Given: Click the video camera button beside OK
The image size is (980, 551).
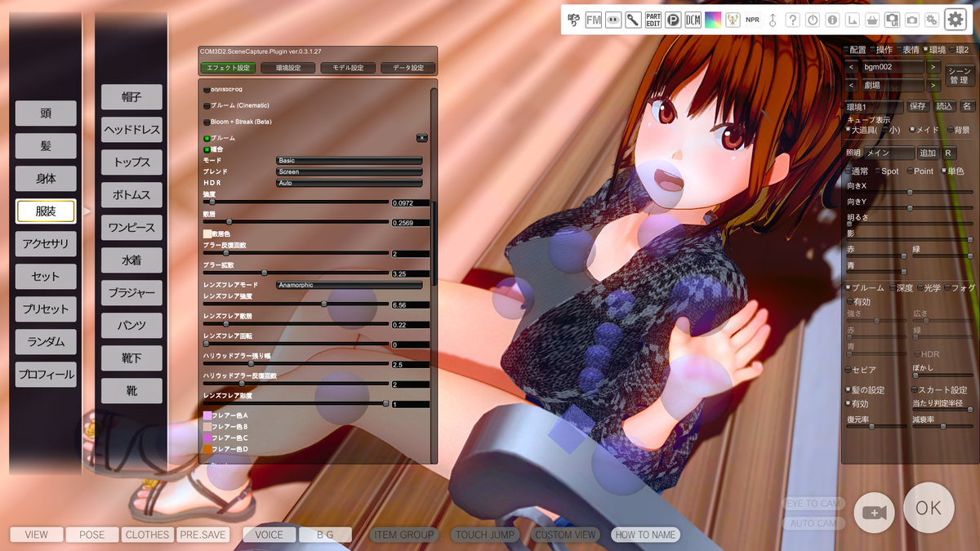Looking at the screenshot, I should [874, 512].
